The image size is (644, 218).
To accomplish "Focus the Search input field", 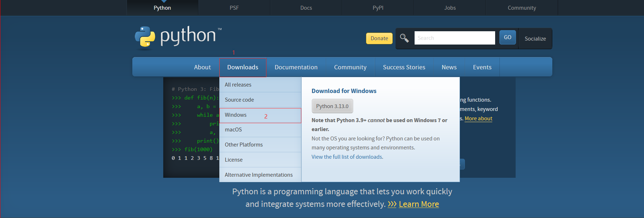I will click(x=455, y=38).
